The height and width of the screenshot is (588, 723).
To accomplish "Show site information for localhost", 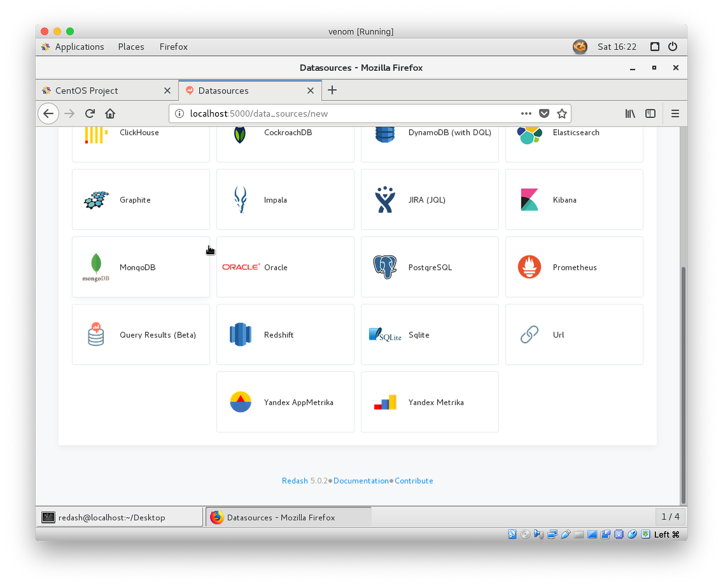I will click(x=179, y=114).
